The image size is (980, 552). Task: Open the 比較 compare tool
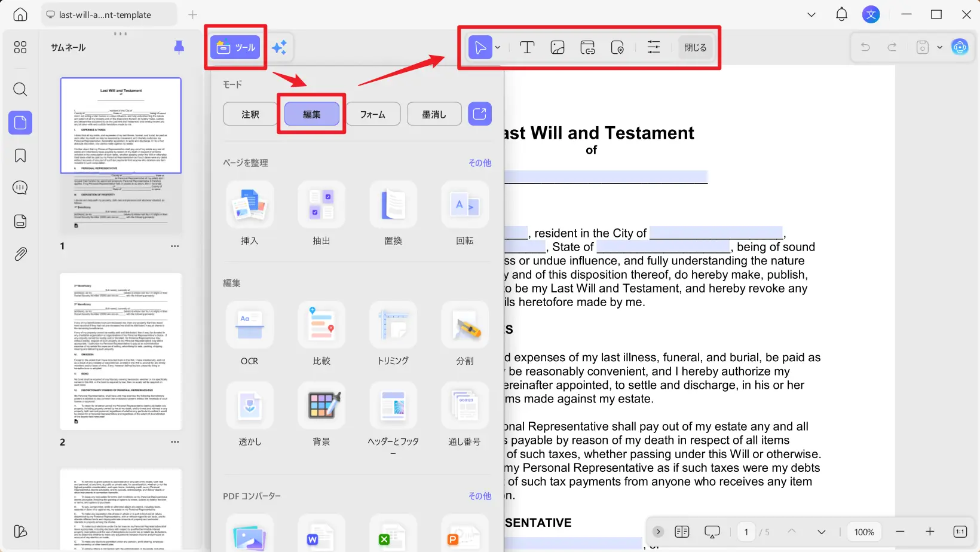tap(321, 325)
